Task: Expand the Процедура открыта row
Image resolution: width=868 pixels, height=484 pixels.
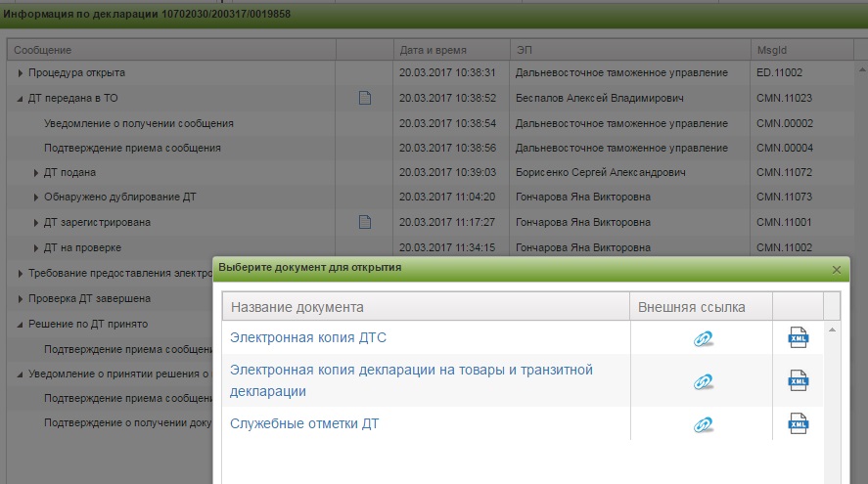Action: pyautogui.click(x=21, y=73)
